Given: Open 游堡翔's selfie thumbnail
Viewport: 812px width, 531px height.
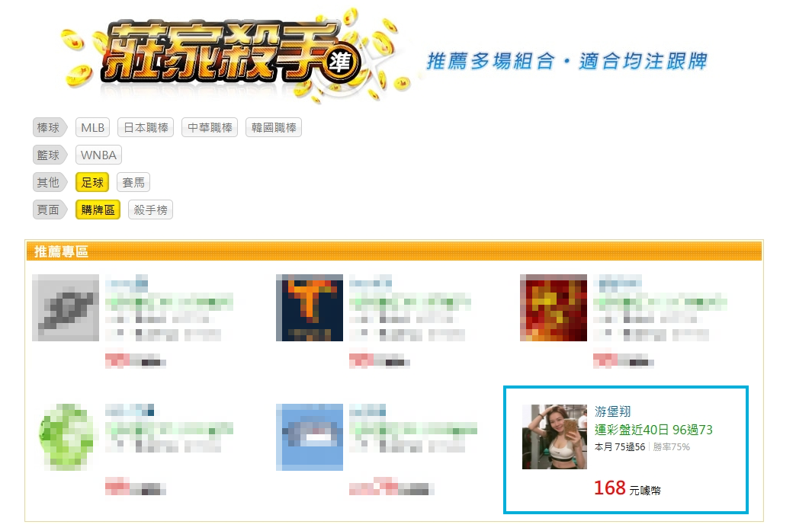Looking at the screenshot, I should 554,437.
